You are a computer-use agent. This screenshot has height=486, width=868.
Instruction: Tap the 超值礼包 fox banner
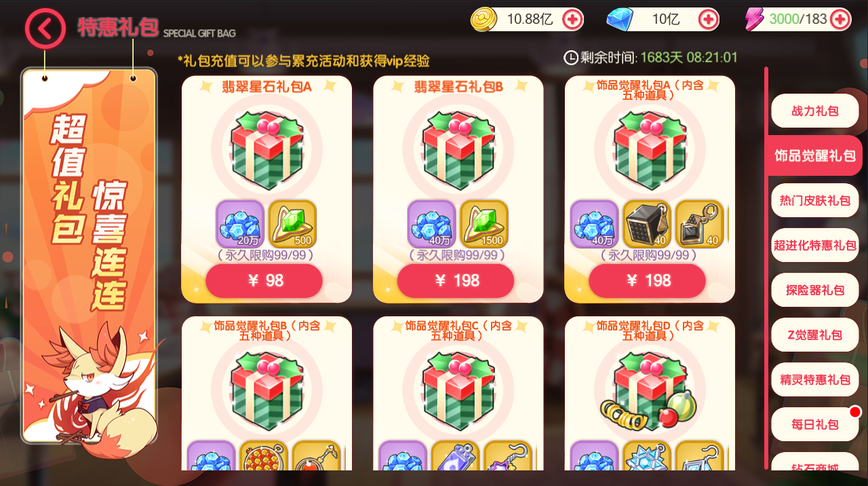coord(90,257)
